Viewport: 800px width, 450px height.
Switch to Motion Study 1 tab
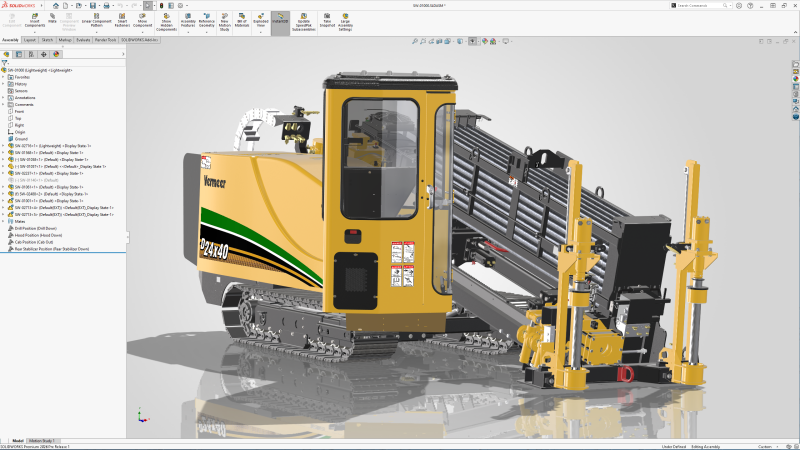(41, 441)
